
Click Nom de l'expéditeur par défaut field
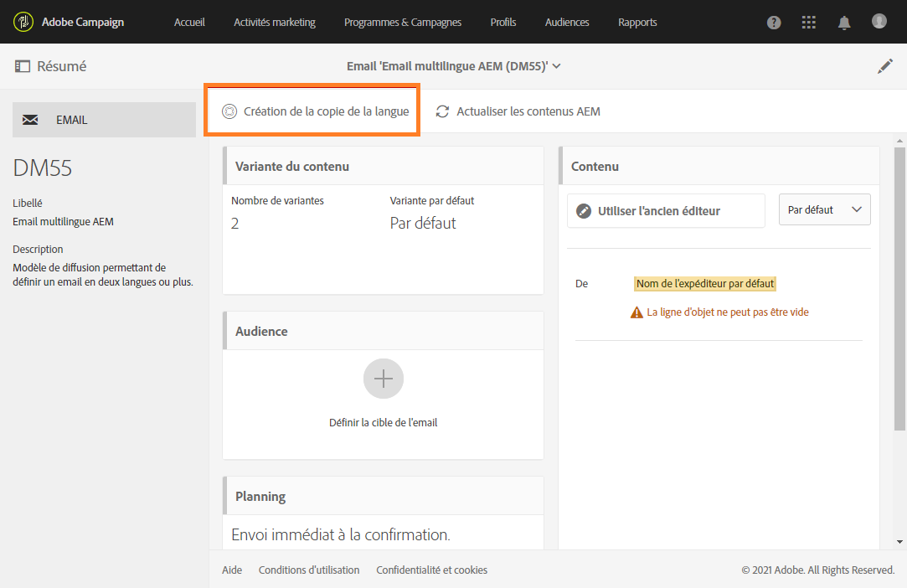[x=705, y=284]
